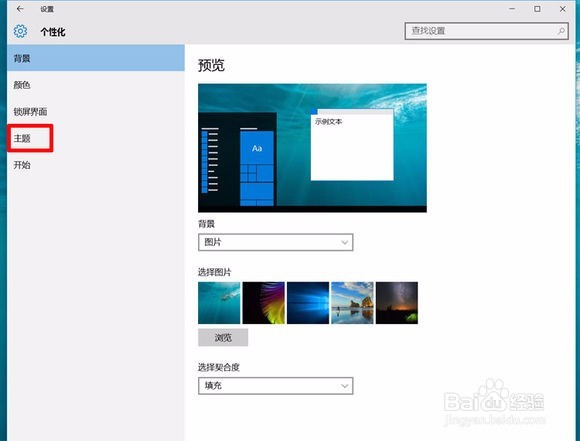Expand the 填充 fit dropdown
The image size is (580, 441).
[276, 386]
